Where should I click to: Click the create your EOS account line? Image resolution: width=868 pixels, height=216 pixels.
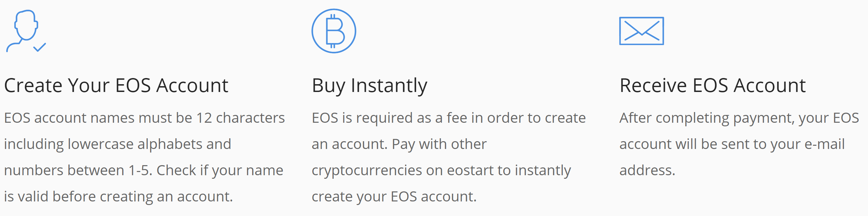394,197
